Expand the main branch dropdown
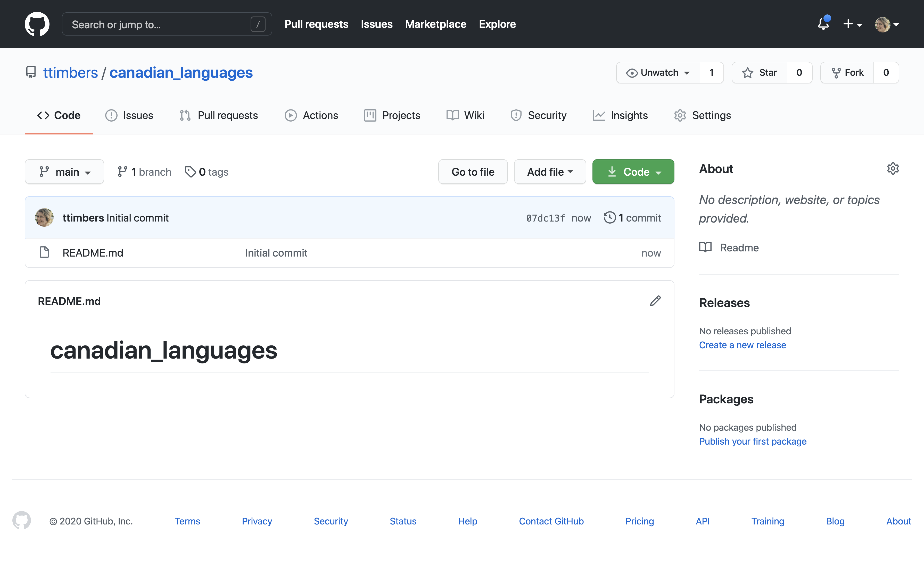The image size is (924, 577). click(64, 172)
